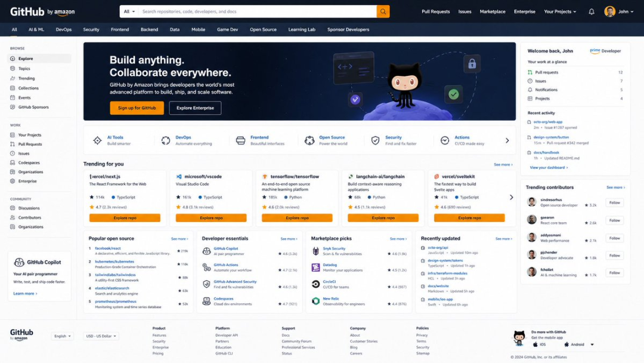
Task: Click the Datadog marketplace icon
Action: coord(315,267)
